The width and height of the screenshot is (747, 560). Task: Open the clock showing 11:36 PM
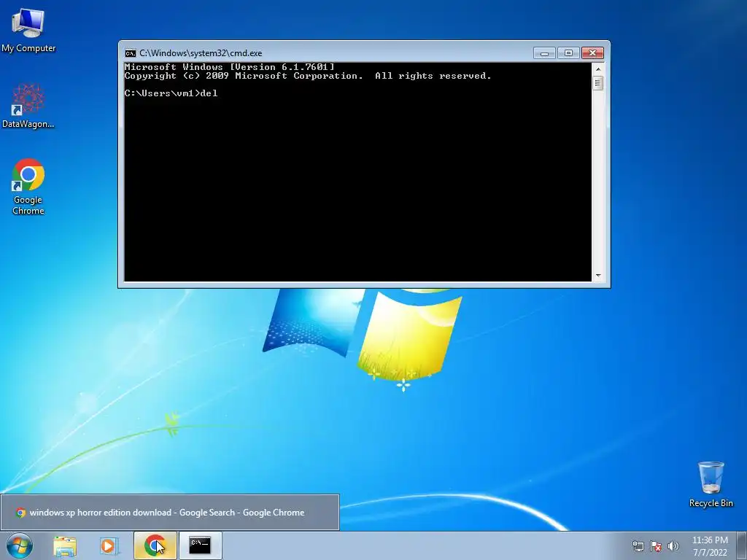pyautogui.click(x=710, y=546)
